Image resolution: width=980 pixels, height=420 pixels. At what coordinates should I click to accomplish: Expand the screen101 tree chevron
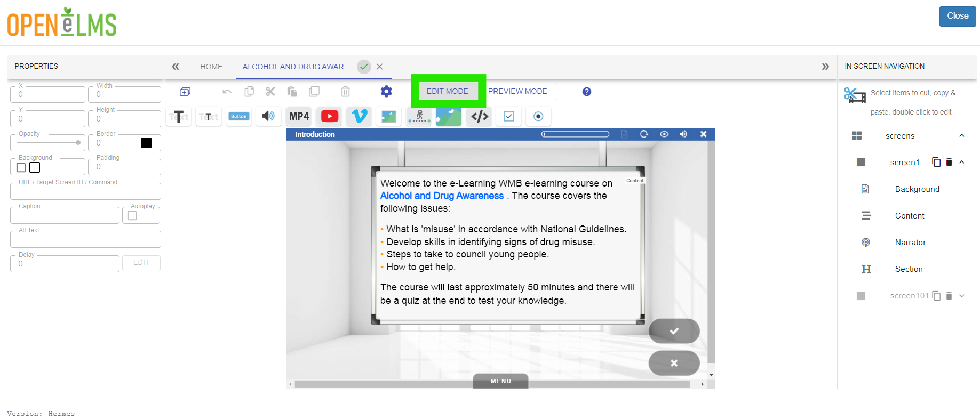pos(962,296)
